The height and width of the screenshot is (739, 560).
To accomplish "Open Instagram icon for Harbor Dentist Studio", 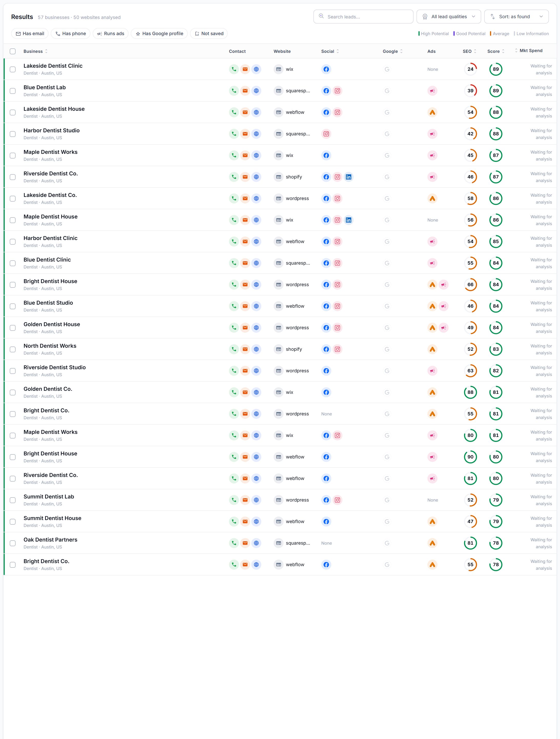I will [326, 134].
